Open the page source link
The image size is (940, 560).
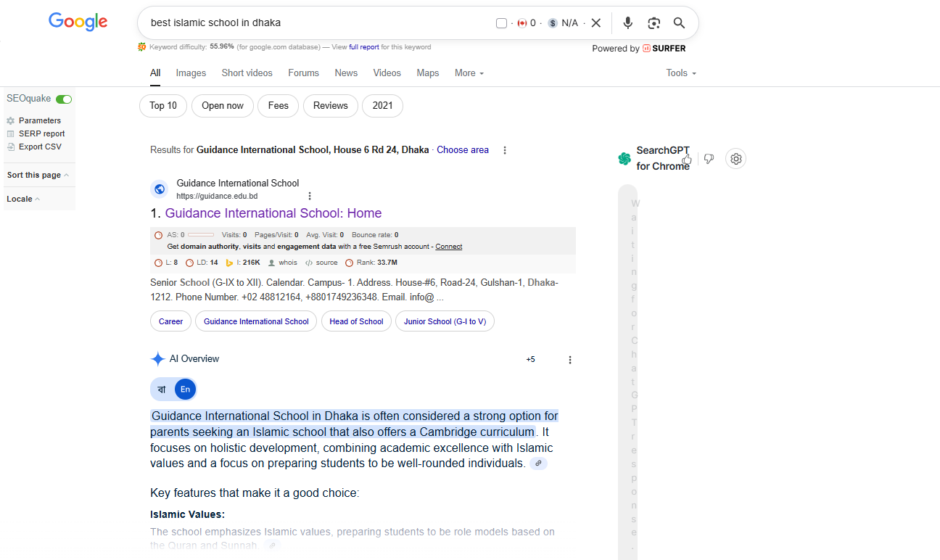[321, 263]
